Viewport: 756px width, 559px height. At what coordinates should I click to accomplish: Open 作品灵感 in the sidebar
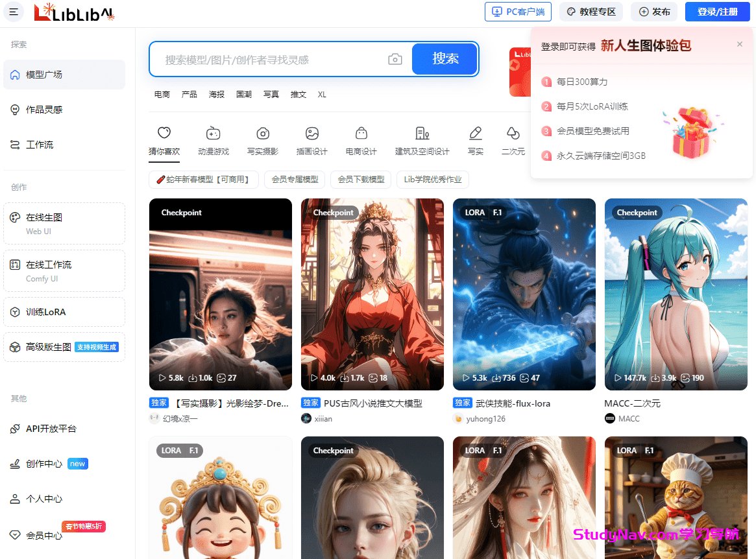tap(44, 110)
